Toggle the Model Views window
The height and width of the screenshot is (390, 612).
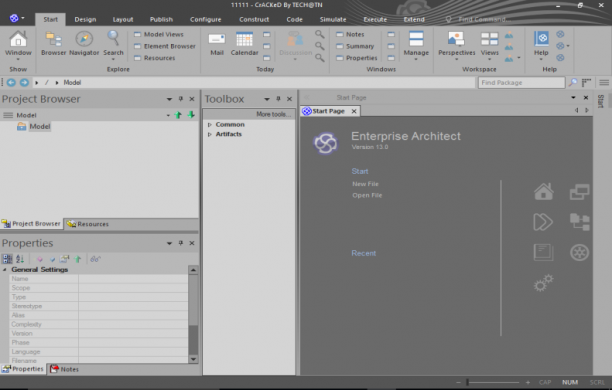159,34
